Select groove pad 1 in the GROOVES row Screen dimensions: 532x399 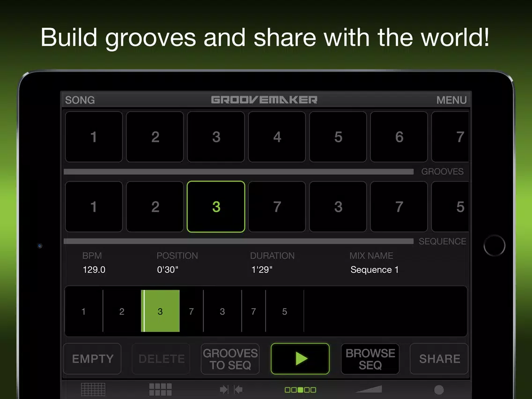tap(94, 137)
